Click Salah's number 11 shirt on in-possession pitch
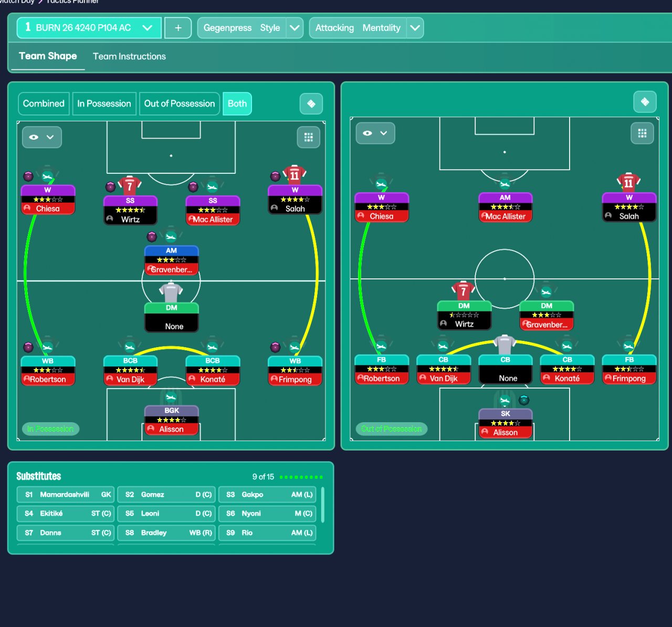This screenshot has width=672, height=627. 295,175
